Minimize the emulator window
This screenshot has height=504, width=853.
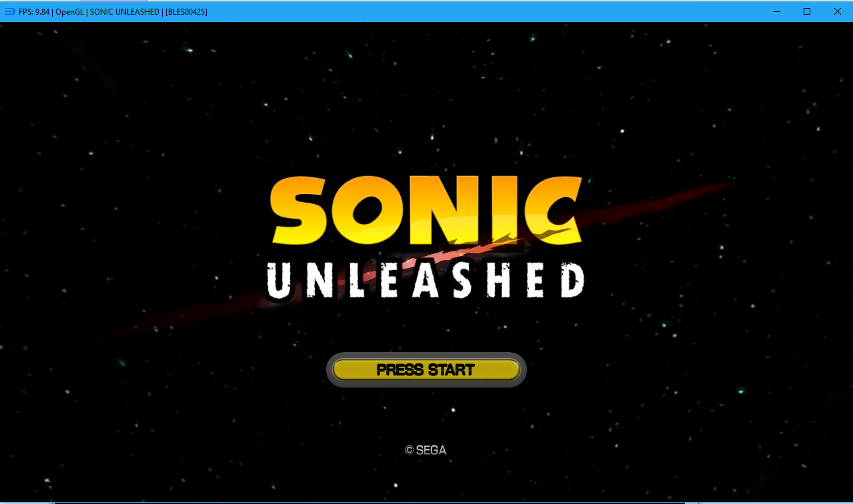tap(777, 11)
